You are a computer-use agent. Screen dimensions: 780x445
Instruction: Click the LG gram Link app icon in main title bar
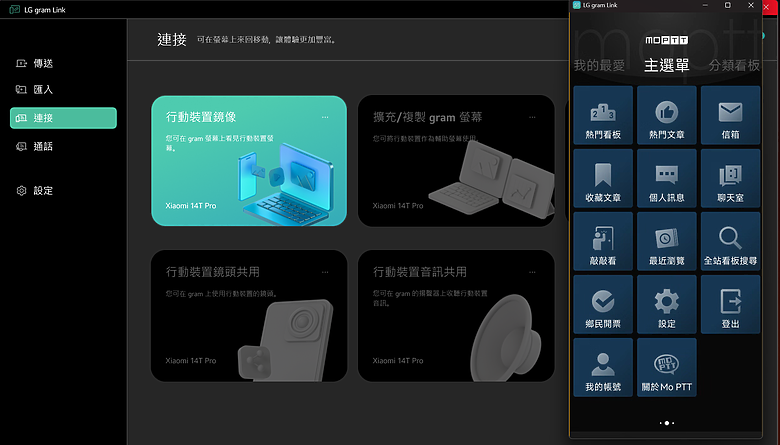[x=15, y=9]
